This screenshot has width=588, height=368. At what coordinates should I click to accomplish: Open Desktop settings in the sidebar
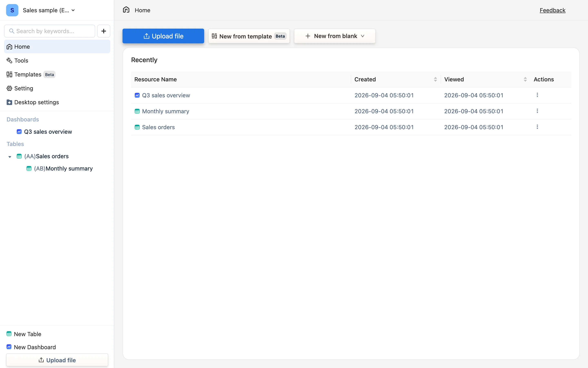click(x=57, y=102)
